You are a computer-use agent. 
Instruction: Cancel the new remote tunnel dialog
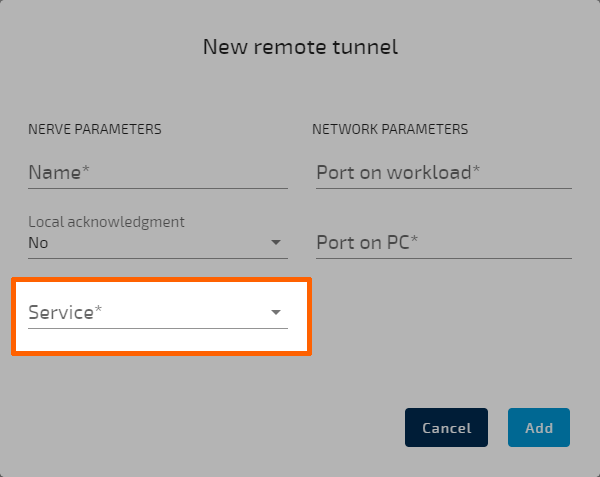point(446,428)
